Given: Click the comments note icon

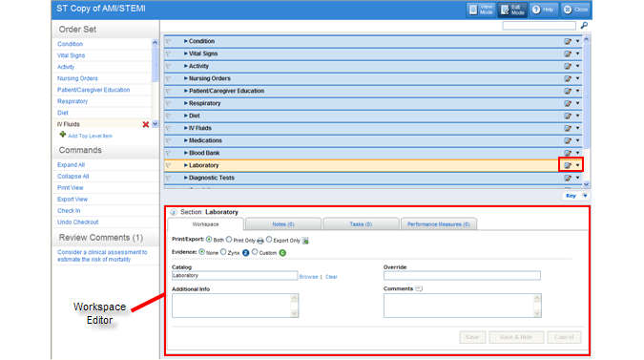Looking at the screenshot, I should point(419,288).
